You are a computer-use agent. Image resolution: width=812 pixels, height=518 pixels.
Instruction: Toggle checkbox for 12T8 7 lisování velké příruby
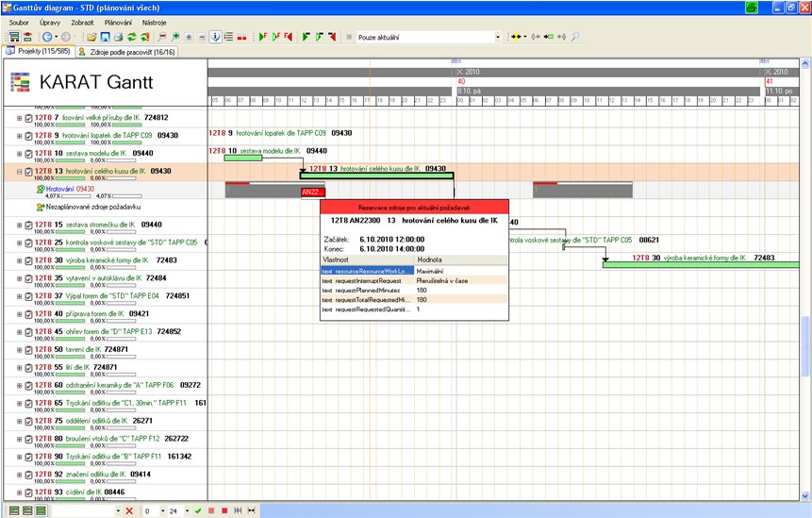coord(28,118)
